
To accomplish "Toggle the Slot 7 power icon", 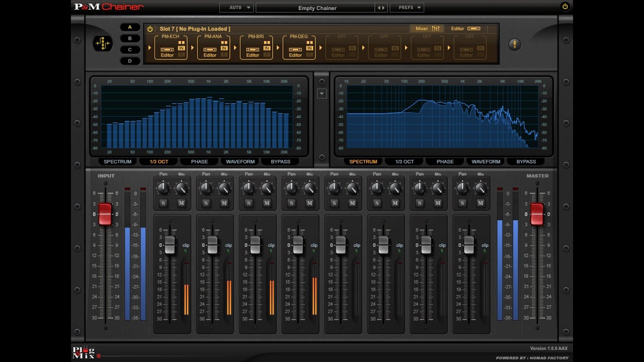I will (150, 29).
